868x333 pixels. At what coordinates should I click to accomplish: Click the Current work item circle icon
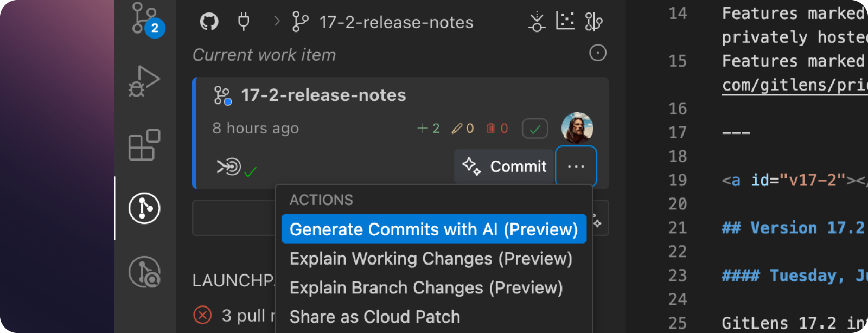(598, 53)
